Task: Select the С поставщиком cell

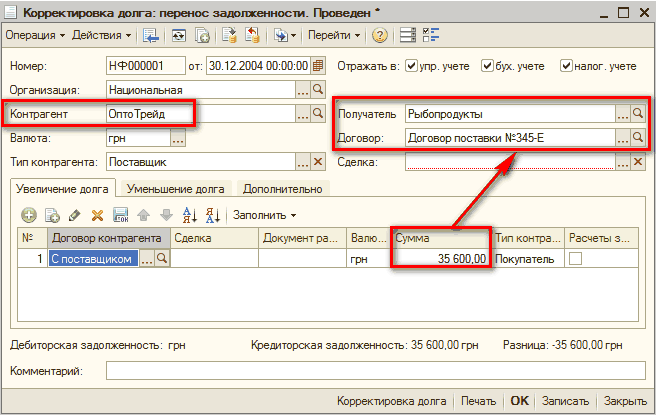Action: click(93, 259)
